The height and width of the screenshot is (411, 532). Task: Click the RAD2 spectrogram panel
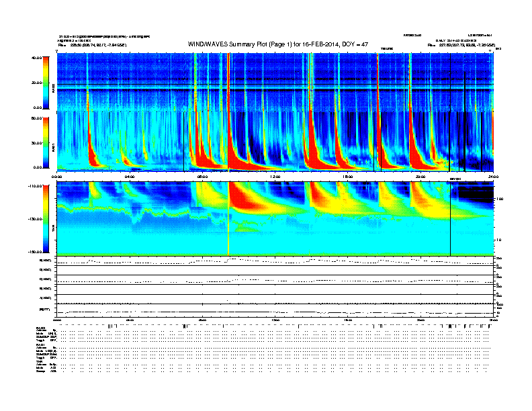(275, 82)
